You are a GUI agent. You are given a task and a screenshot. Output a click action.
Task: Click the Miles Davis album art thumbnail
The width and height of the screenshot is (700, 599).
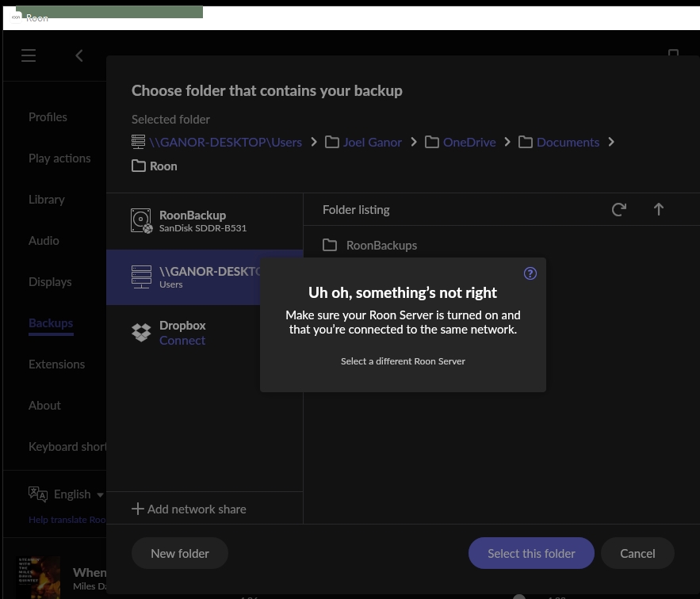point(38,578)
